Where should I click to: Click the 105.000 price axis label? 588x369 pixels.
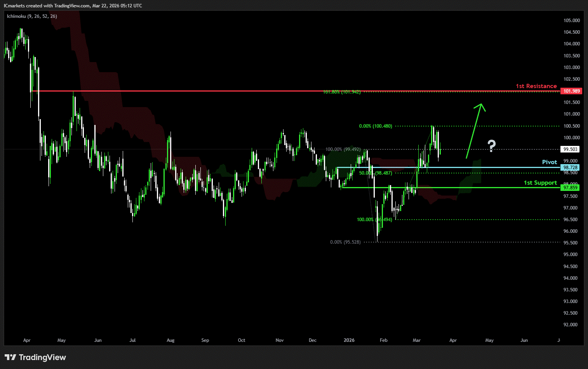click(x=571, y=21)
